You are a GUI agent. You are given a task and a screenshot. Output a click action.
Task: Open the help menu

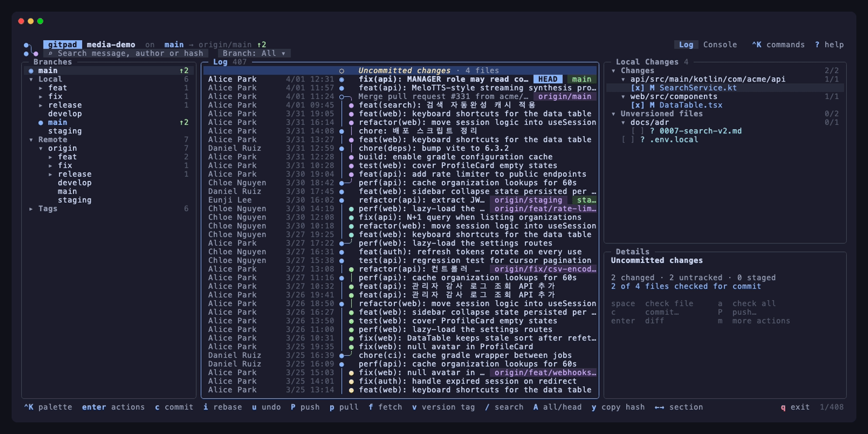pos(829,45)
